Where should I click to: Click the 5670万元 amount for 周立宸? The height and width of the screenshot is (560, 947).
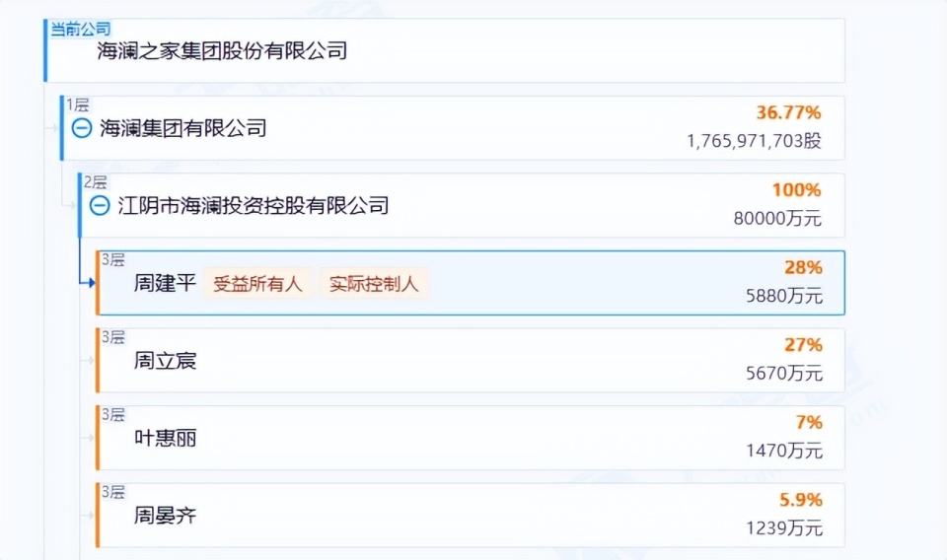784,374
